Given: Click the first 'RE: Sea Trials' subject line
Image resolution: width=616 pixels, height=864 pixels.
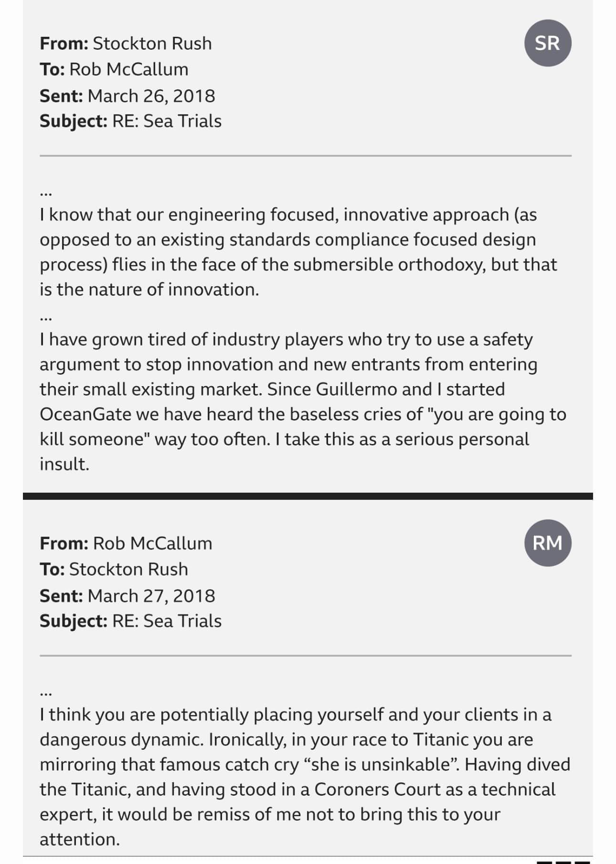Looking at the screenshot, I should [167, 121].
